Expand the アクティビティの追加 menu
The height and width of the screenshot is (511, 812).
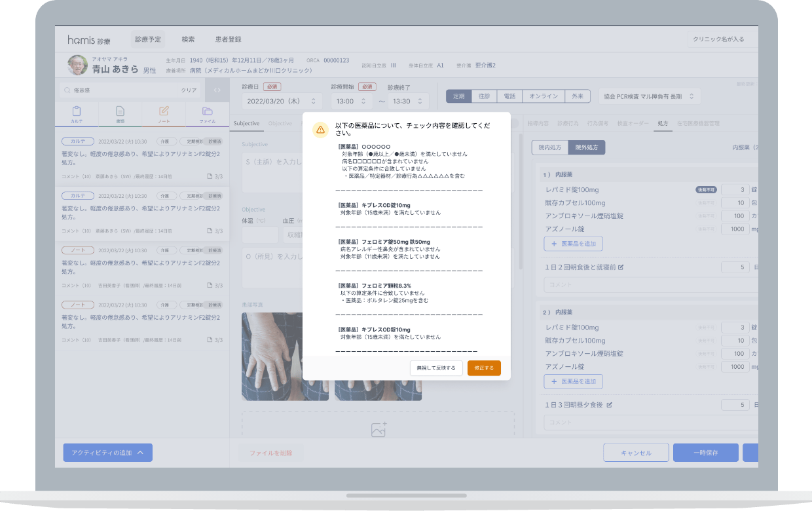[x=107, y=453]
